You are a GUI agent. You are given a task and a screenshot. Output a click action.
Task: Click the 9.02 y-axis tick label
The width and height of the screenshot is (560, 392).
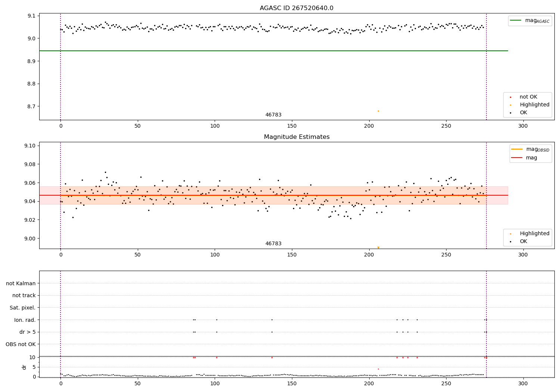[29, 220]
